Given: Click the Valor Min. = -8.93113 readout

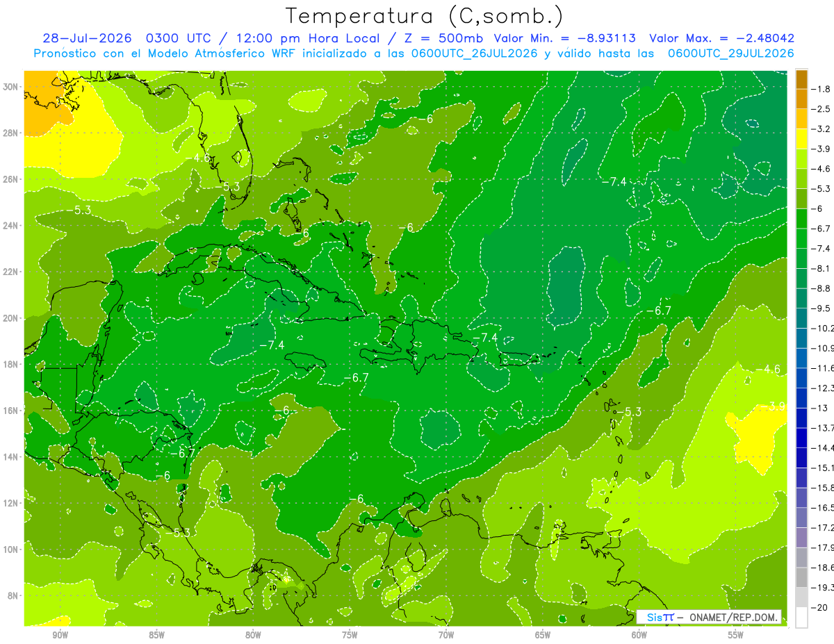Looking at the screenshot, I should tap(564, 38).
